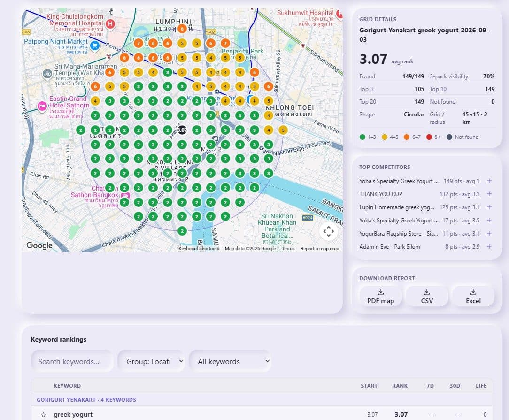
Task: Click the lone green 2 marker at grid bottom
Action: 182,231
